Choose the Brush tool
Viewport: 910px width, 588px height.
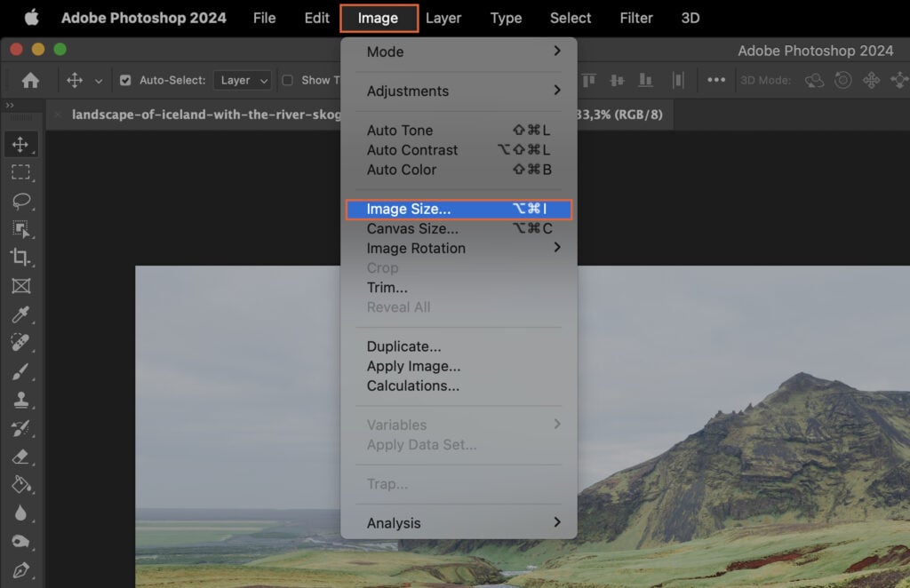coord(21,371)
